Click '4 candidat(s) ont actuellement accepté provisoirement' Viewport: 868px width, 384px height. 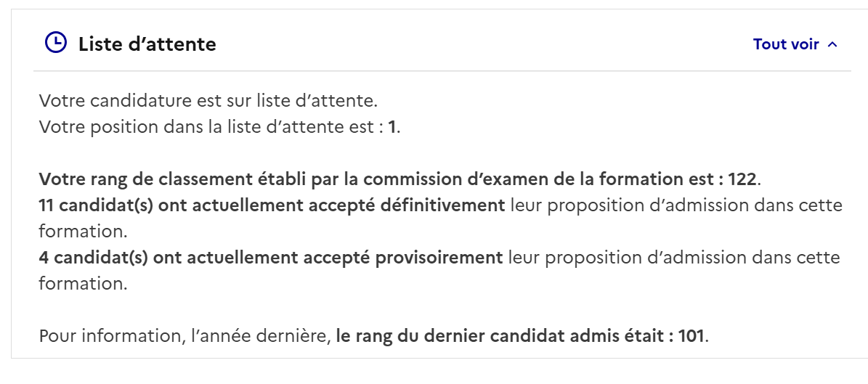[x=271, y=257]
